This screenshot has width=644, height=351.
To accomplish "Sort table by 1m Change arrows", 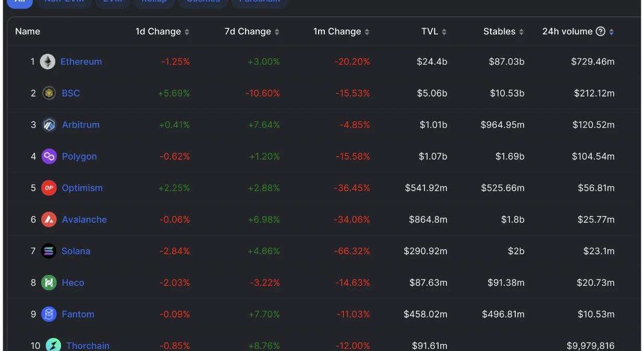I will click(x=367, y=32).
